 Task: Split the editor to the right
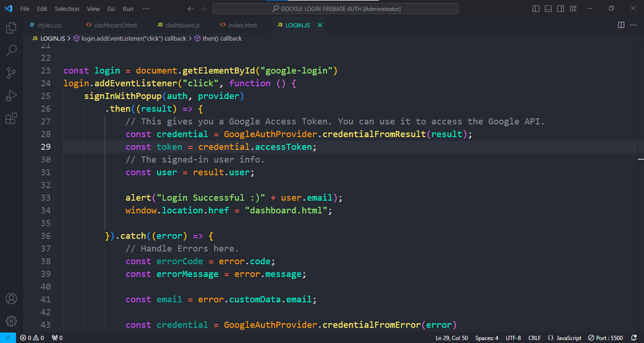tap(621, 25)
